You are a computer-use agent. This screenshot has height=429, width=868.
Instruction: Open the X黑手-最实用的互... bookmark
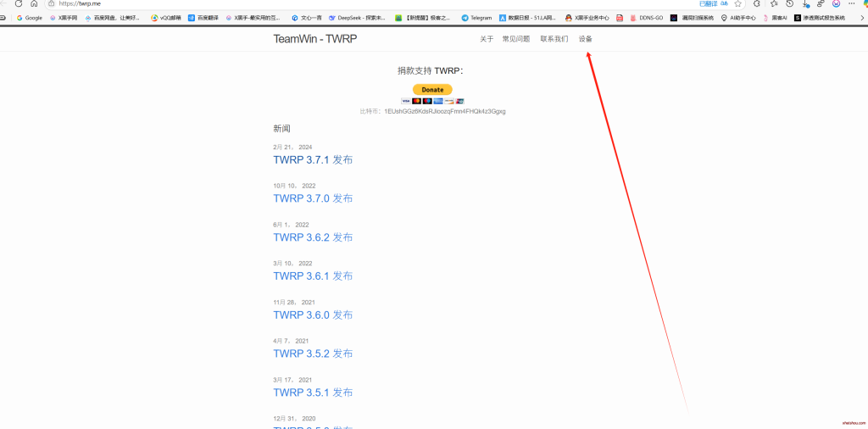[253, 18]
